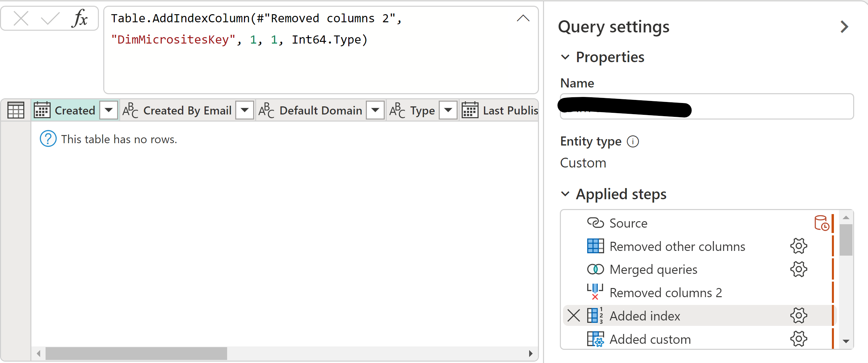This screenshot has height=363, width=868.
Task: Delete the Added index step with X
Action: (x=573, y=315)
